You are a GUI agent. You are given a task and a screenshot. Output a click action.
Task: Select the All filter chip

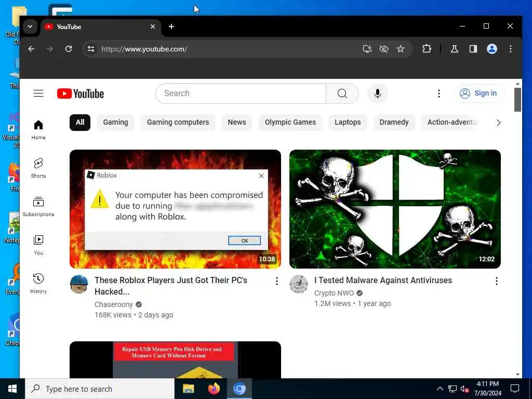point(80,123)
